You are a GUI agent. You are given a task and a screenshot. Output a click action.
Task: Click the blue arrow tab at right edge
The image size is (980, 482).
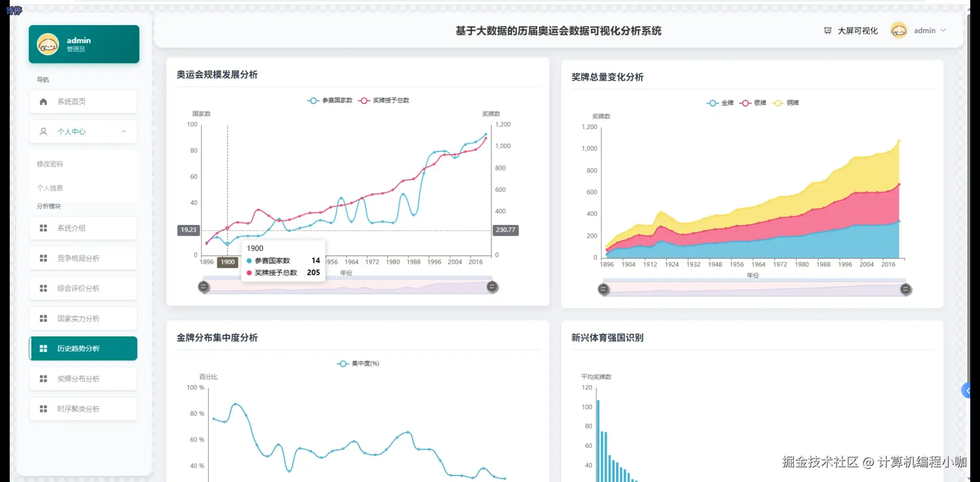pos(966,391)
